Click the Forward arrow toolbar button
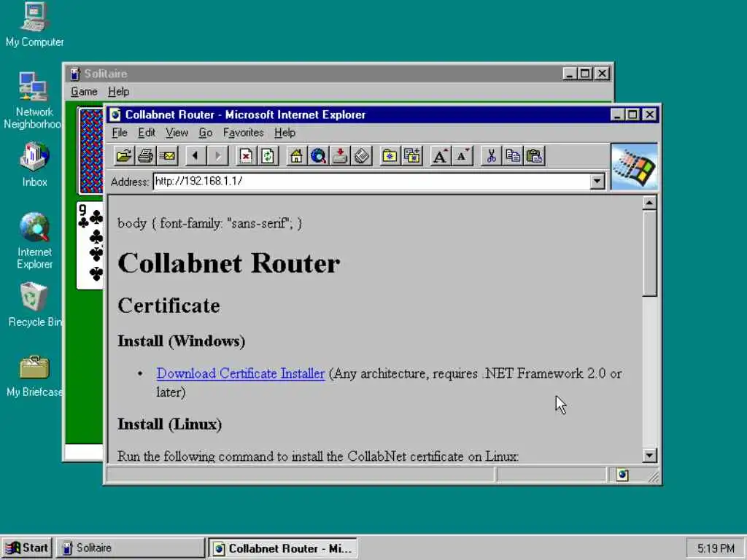 click(x=217, y=156)
